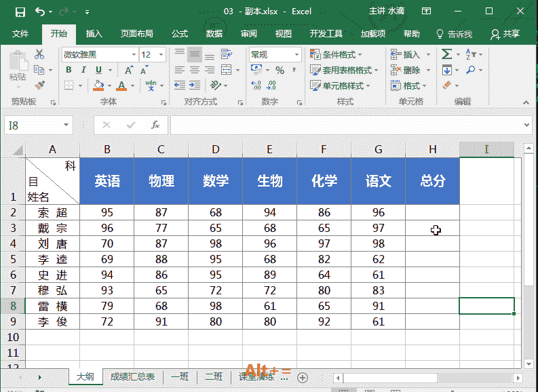Click the AutoSum sigma icon
538x392 pixels.
[x=446, y=54]
